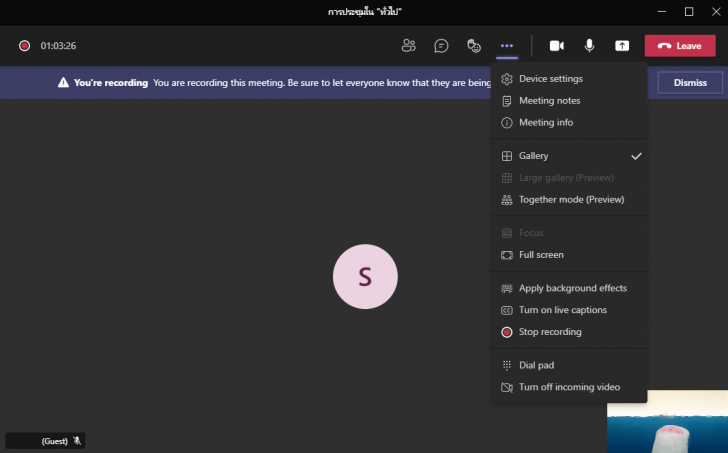Open Share content tray icon
Viewport: 728px width, 453px height.
tap(622, 45)
